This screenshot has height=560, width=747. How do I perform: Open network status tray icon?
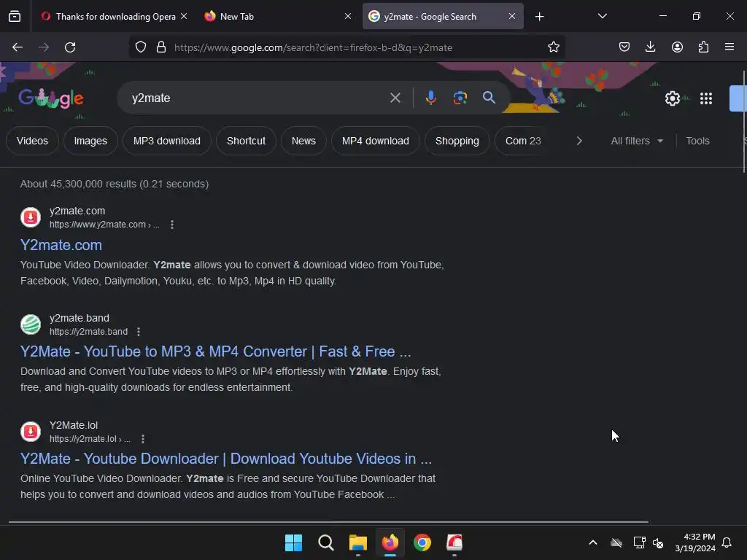click(x=639, y=542)
